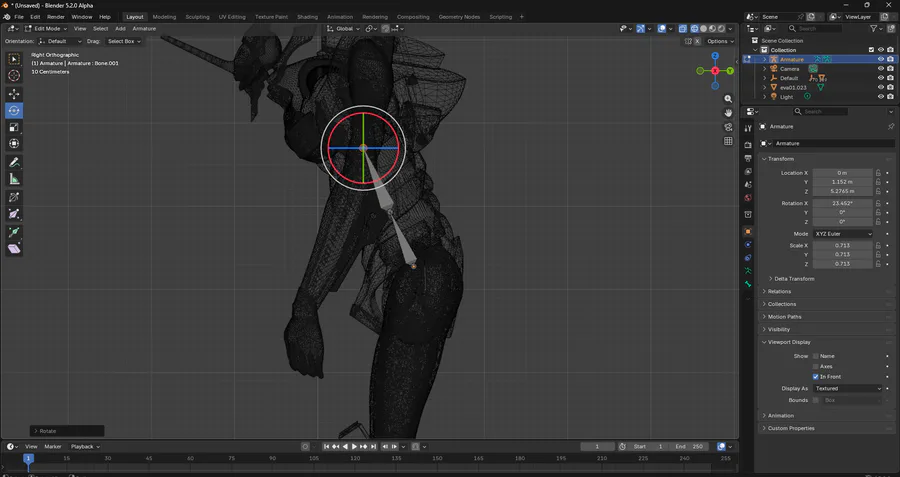Switch to the Sculpting workspace tab
The height and width of the screenshot is (477, 900).
pyautogui.click(x=197, y=17)
